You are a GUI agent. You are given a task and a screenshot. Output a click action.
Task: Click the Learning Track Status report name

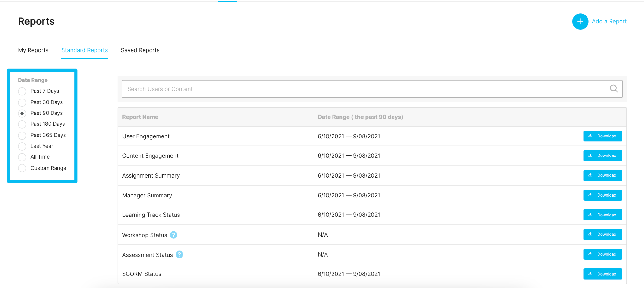coord(151,215)
